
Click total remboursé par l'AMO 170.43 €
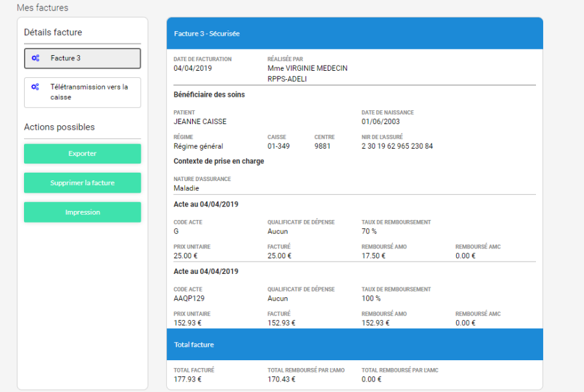pyautogui.click(x=282, y=379)
